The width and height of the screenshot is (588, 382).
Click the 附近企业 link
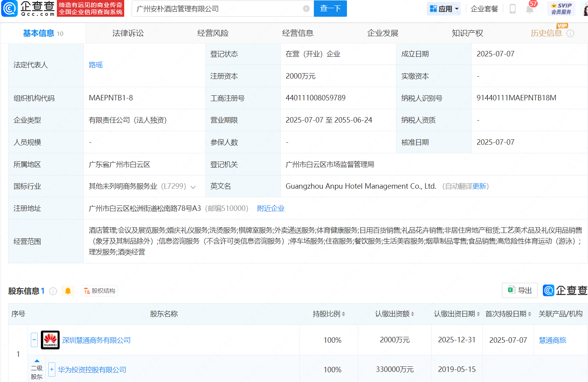271,209
